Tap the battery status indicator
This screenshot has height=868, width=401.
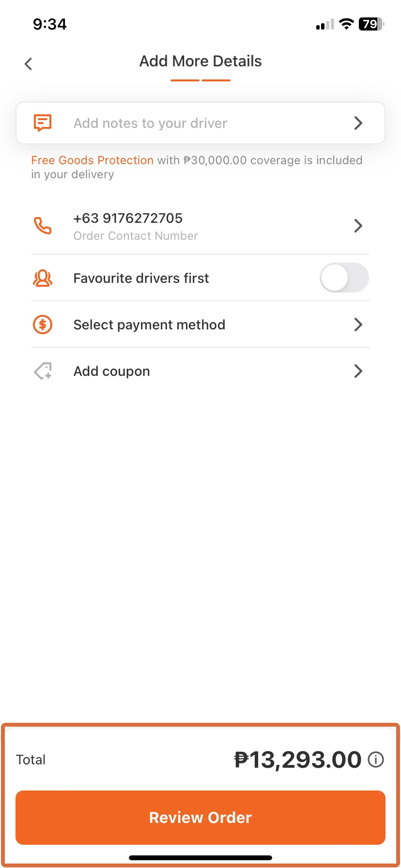(371, 24)
